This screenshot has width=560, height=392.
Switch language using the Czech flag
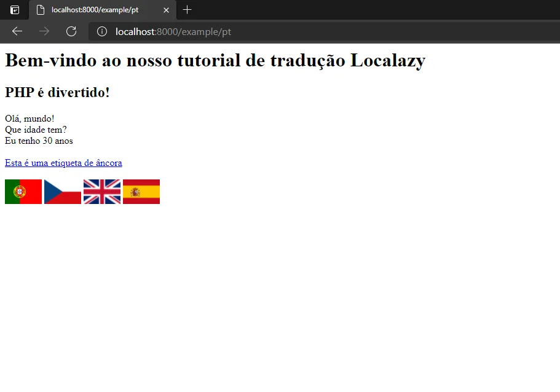(x=62, y=191)
